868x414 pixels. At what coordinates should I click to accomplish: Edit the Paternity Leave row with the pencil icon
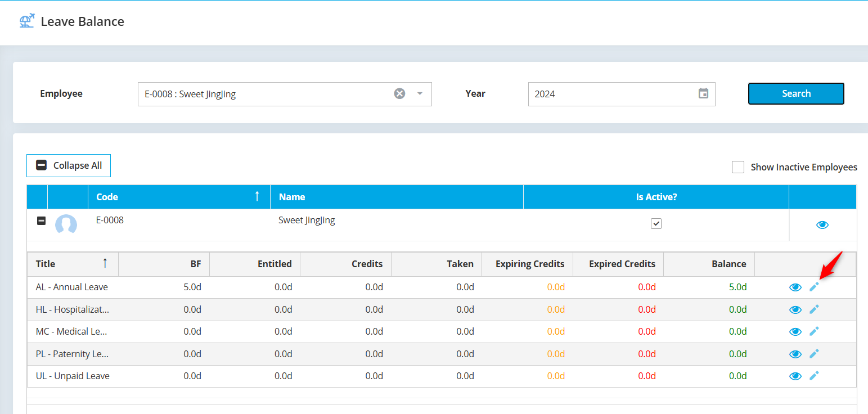[814, 353]
